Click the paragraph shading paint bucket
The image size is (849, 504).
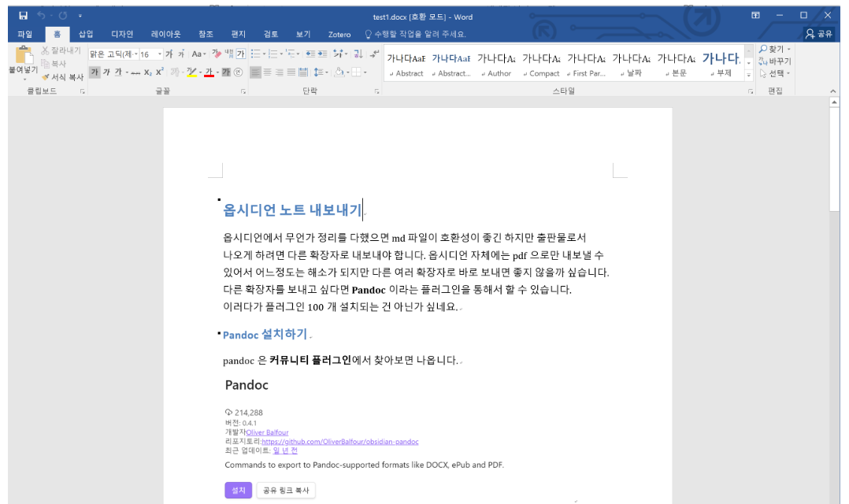click(x=339, y=72)
